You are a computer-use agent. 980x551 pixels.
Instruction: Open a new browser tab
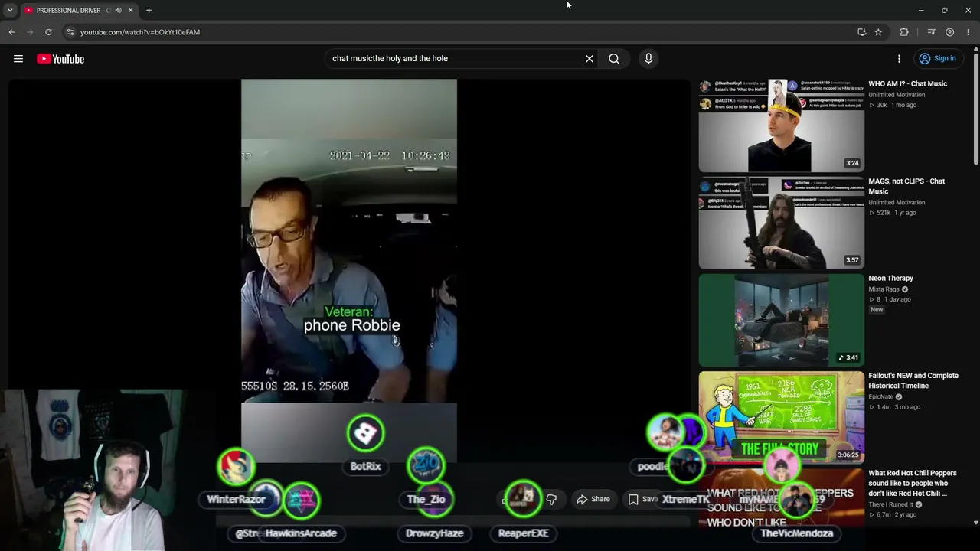(149, 10)
